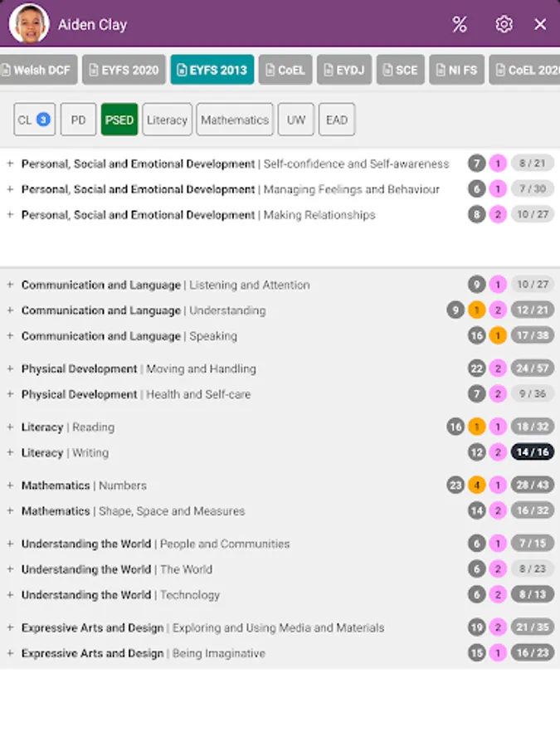Select the Literacy filter button
This screenshot has height=747, width=560.
point(167,120)
